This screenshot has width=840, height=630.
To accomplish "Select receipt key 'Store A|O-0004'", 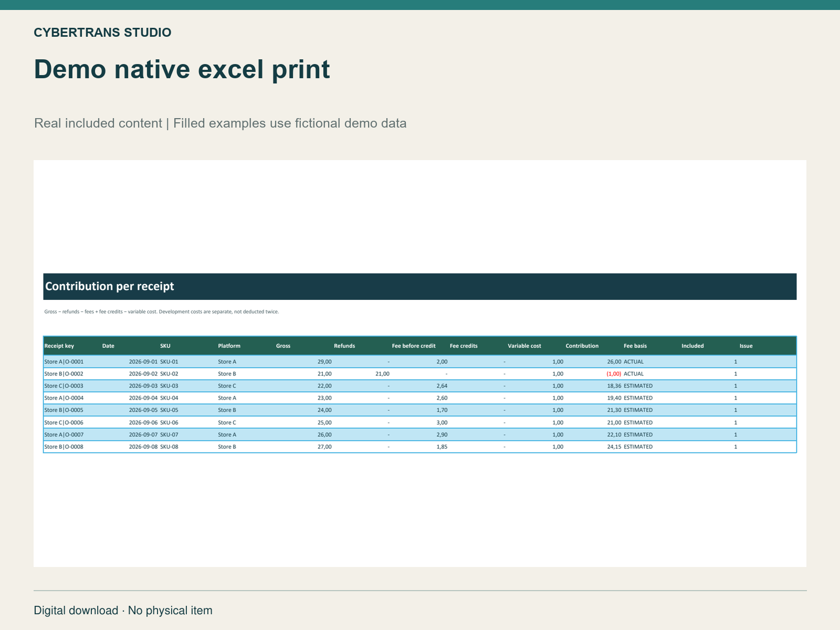I will click(64, 398).
